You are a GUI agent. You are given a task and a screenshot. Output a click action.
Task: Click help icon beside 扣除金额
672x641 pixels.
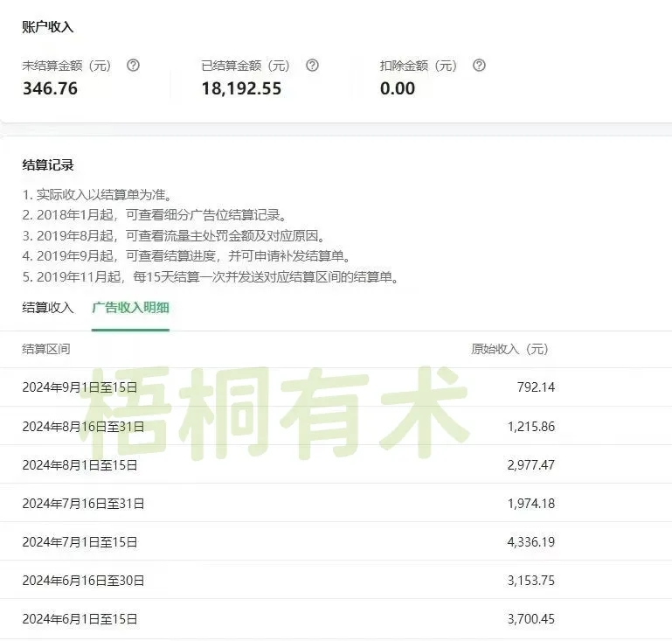coord(478,66)
